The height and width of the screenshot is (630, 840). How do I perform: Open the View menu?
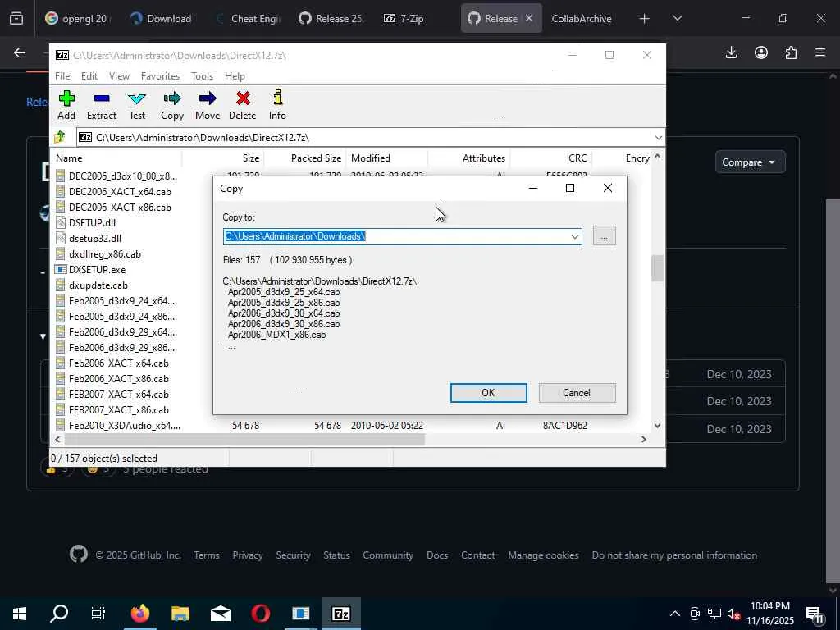(x=120, y=76)
